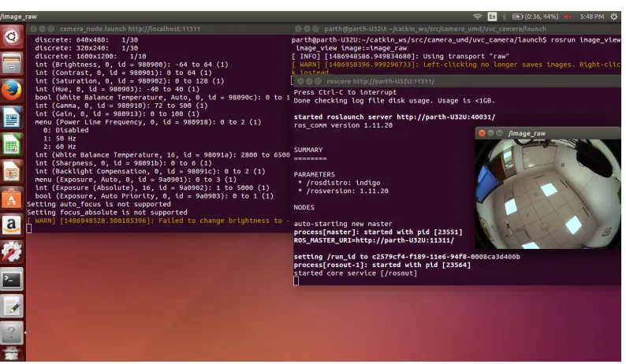Open the En keyboard layout indicator

tap(492, 17)
